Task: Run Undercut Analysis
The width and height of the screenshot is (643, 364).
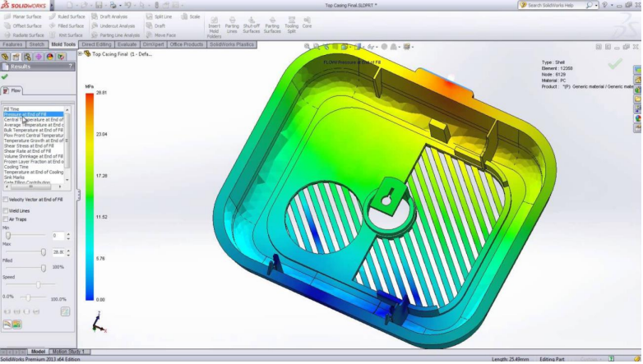Action: pos(113,25)
